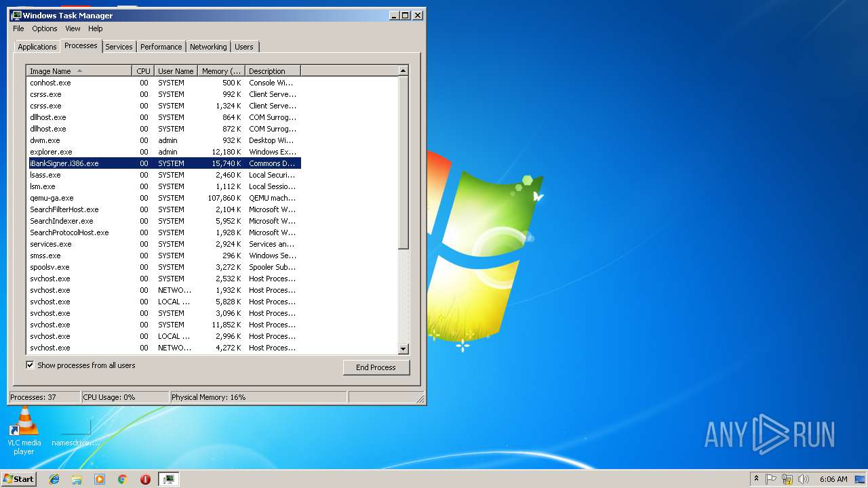Select the namesdriver desktop file icon
Screen dimensions: 868x488
pos(75,433)
